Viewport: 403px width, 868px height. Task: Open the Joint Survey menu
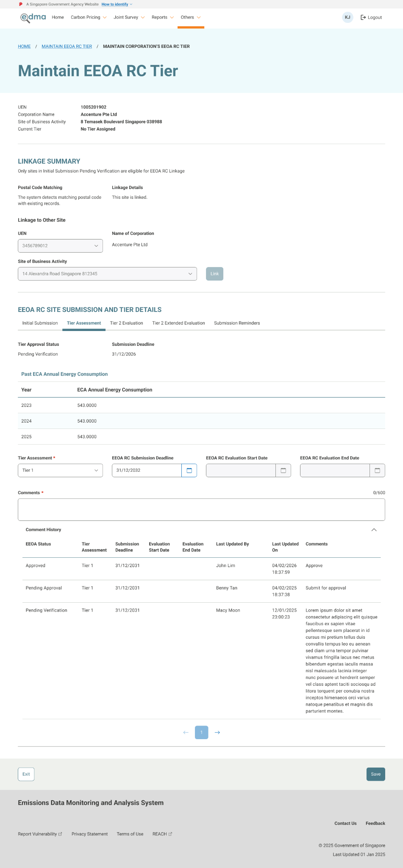tap(129, 17)
